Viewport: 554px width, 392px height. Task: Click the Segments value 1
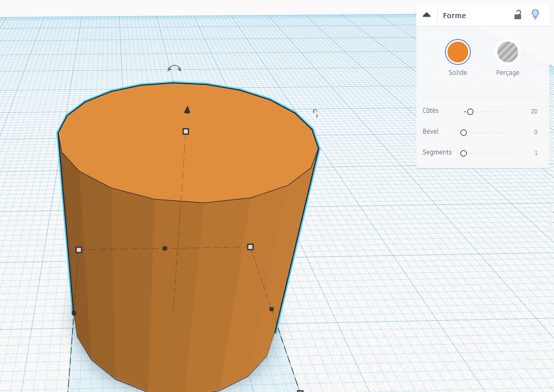(x=536, y=153)
